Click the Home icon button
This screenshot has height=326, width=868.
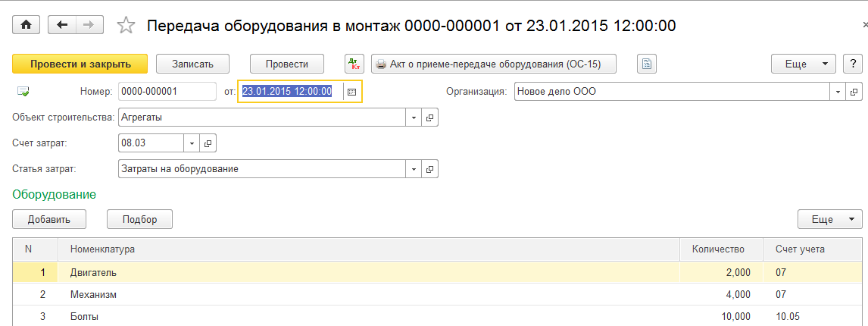(26, 25)
